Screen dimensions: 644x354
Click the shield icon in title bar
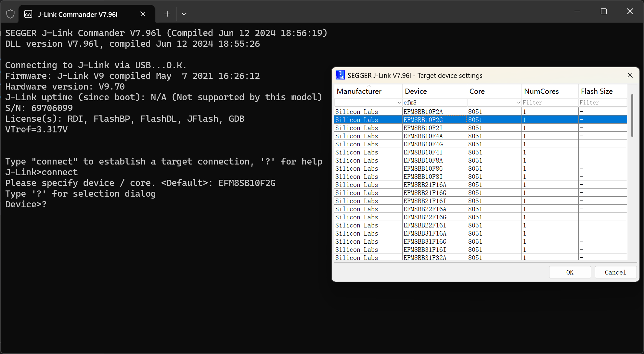[10, 14]
